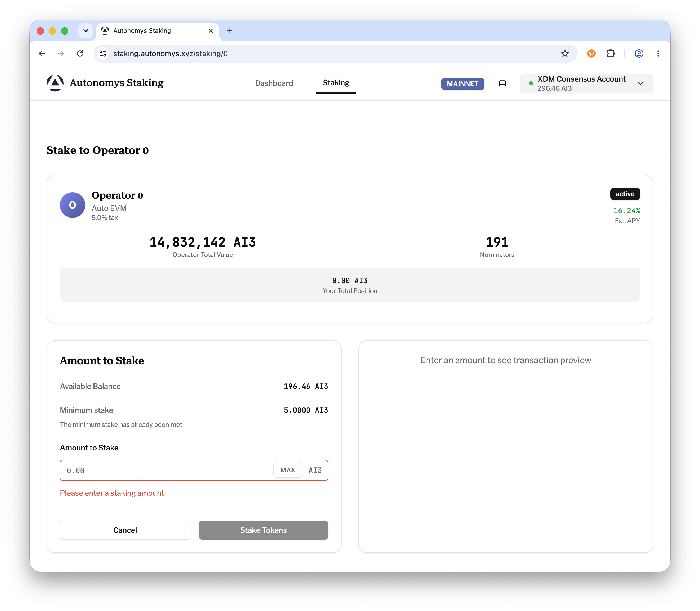This screenshot has height=611, width=700.
Task: Expand the XDM Consensus Account dropdown
Action: point(587,83)
